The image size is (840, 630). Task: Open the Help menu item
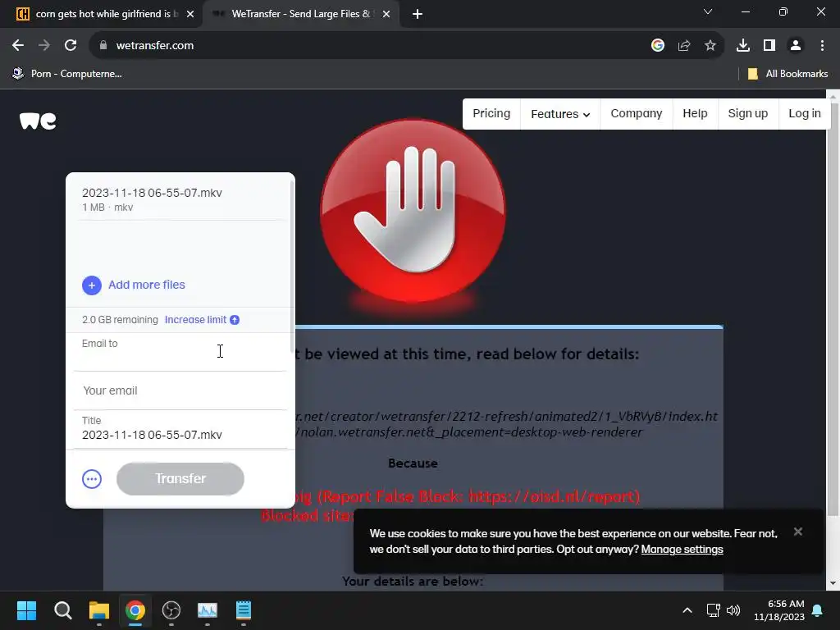coord(695,113)
